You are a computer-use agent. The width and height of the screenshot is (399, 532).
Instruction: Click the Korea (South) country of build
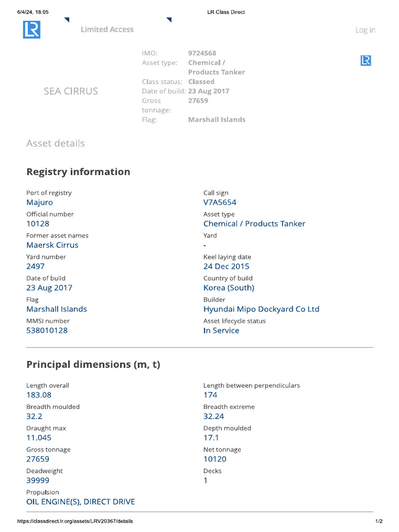229,287
